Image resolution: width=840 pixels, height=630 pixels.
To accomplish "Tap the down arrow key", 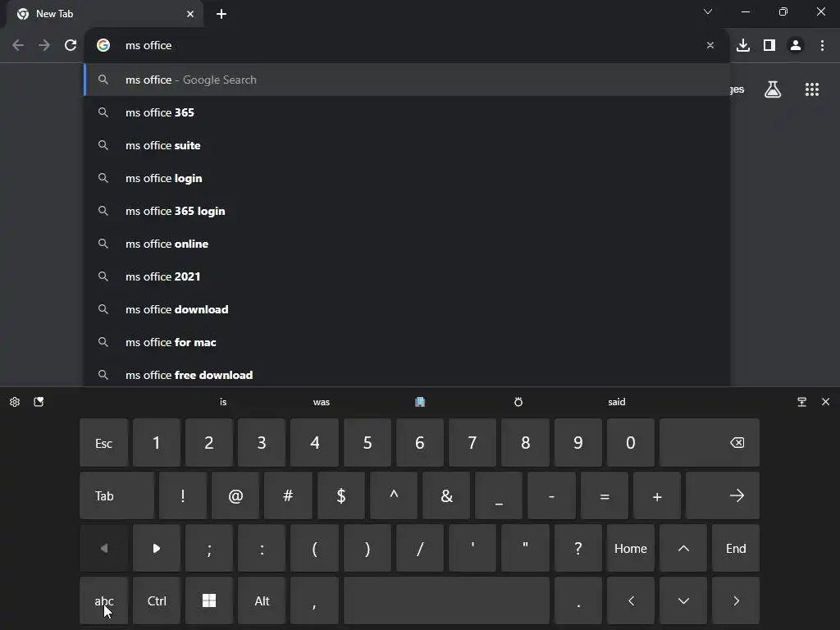I will pyautogui.click(x=683, y=600).
